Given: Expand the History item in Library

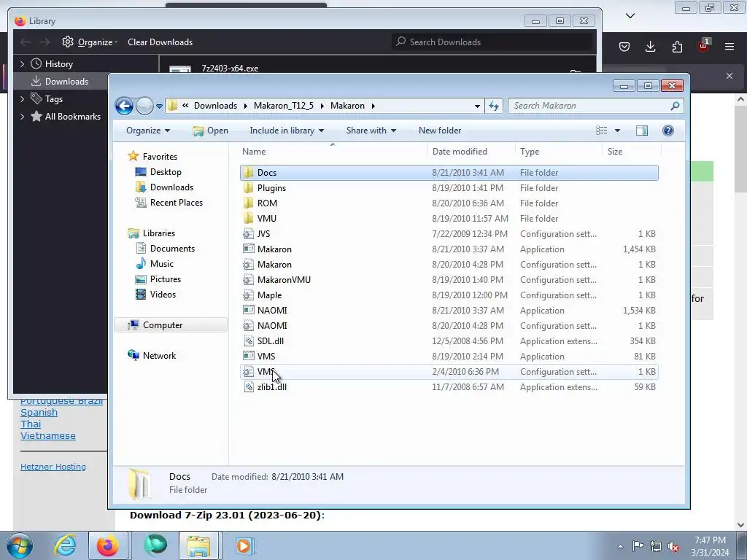Looking at the screenshot, I should coord(22,64).
